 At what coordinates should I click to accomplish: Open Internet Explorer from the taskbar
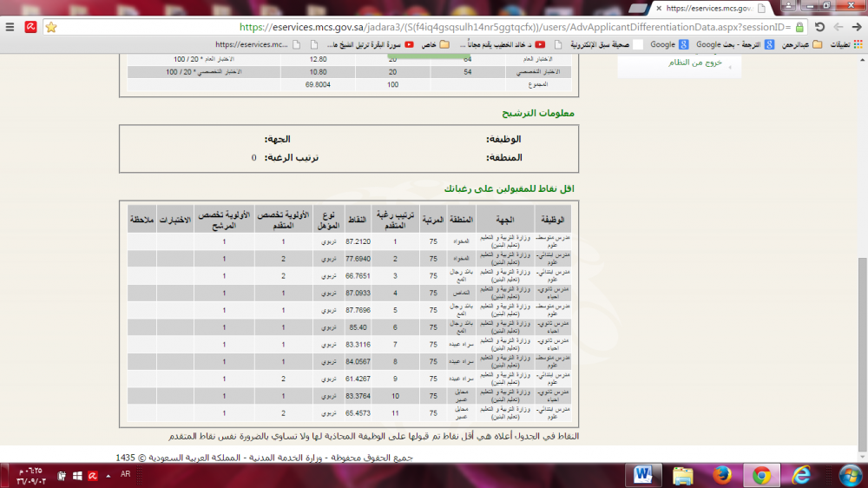pos(801,475)
